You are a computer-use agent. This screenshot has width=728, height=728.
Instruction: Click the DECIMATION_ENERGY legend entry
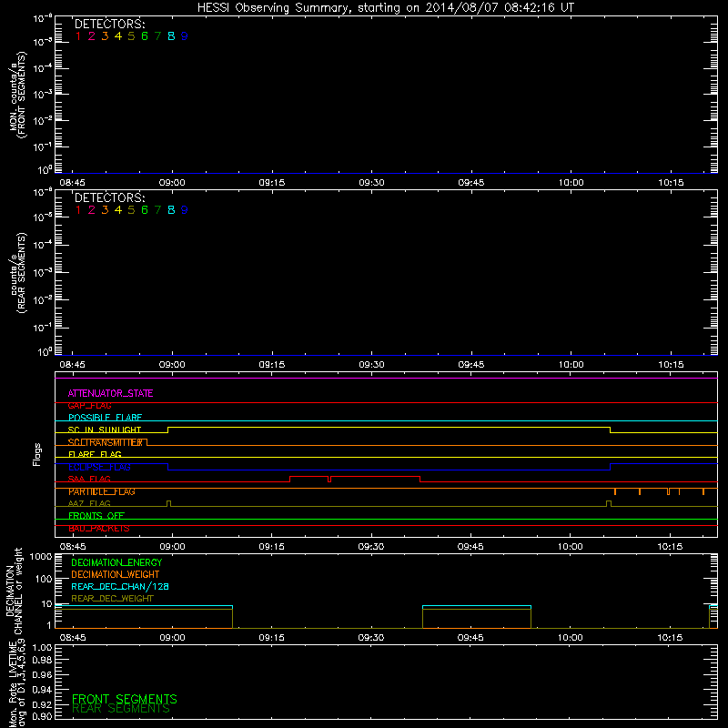116,562
